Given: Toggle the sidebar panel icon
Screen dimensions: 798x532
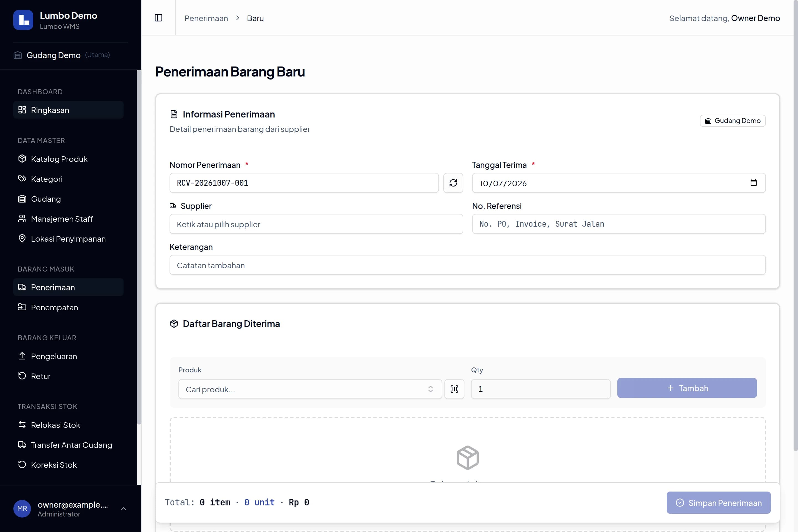Looking at the screenshot, I should 158,18.
